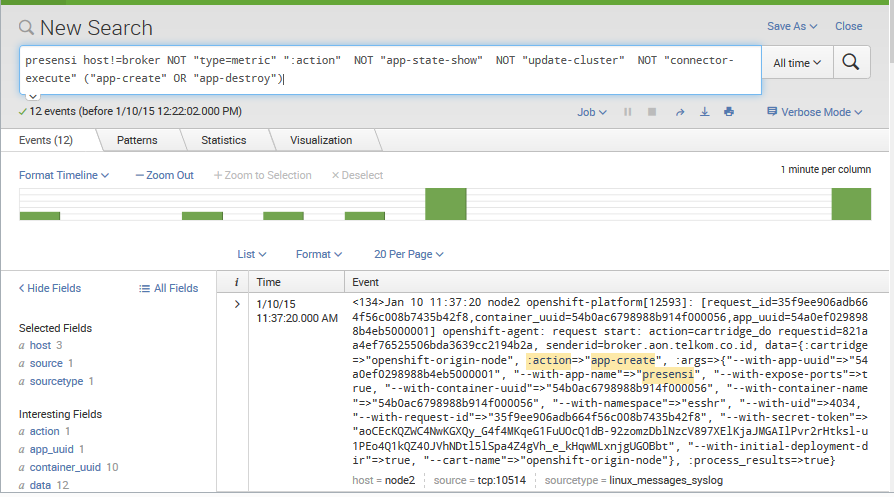Click source value tcp:10514
Screen dimensions: 894x497
(x=502, y=480)
